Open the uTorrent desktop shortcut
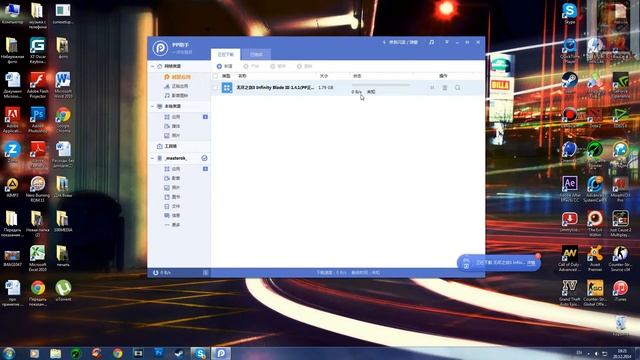This screenshot has height=360, width=640. (63, 291)
